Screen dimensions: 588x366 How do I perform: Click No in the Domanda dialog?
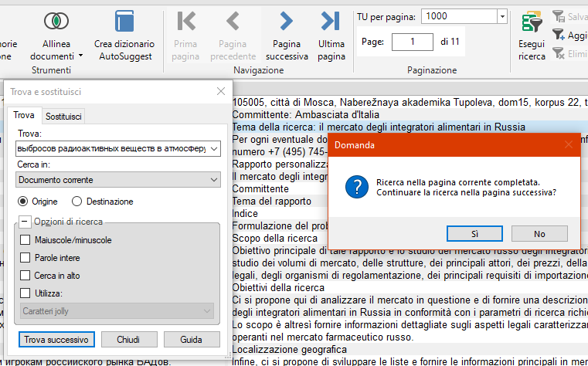(x=539, y=234)
